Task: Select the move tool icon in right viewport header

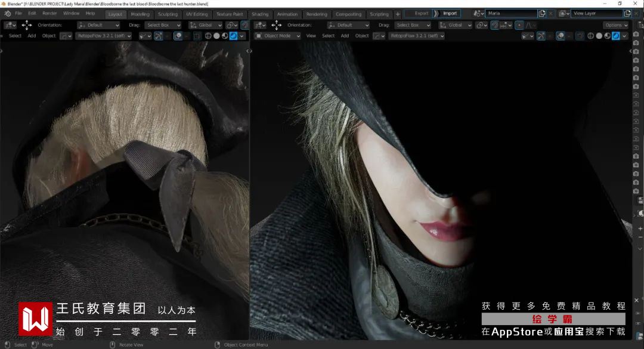Action: pos(276,25)
